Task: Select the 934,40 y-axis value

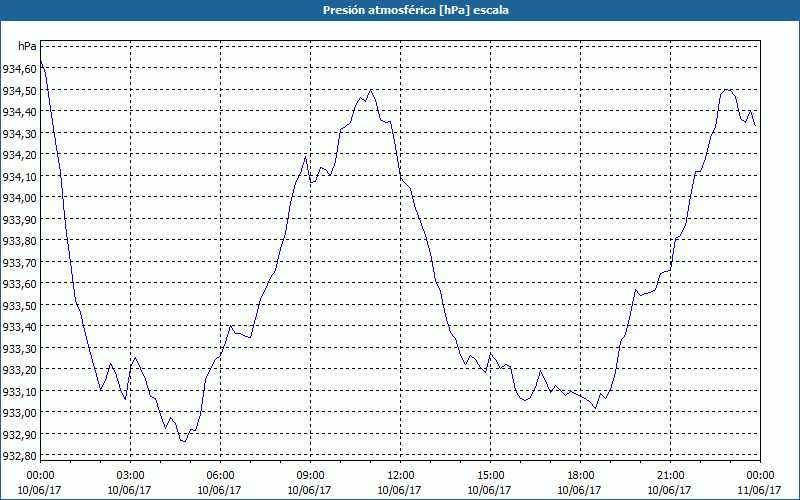Action: tap(19, 112)
